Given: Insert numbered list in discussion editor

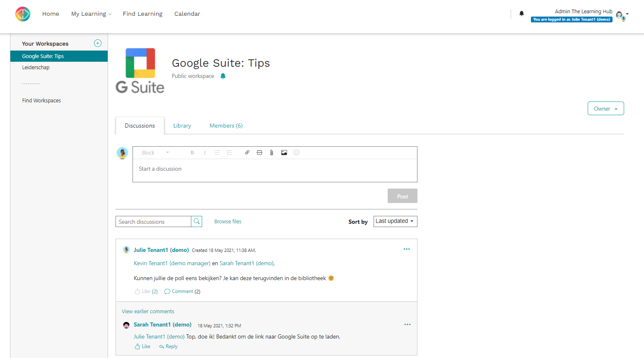Looking at the screenshot, I should [x=229, y=152].
